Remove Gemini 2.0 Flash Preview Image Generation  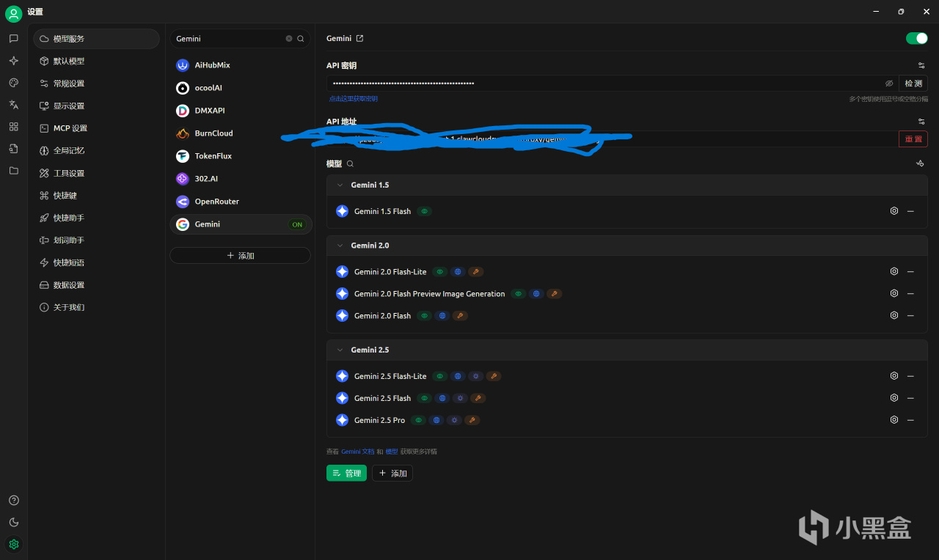click(x=910, y=293)
